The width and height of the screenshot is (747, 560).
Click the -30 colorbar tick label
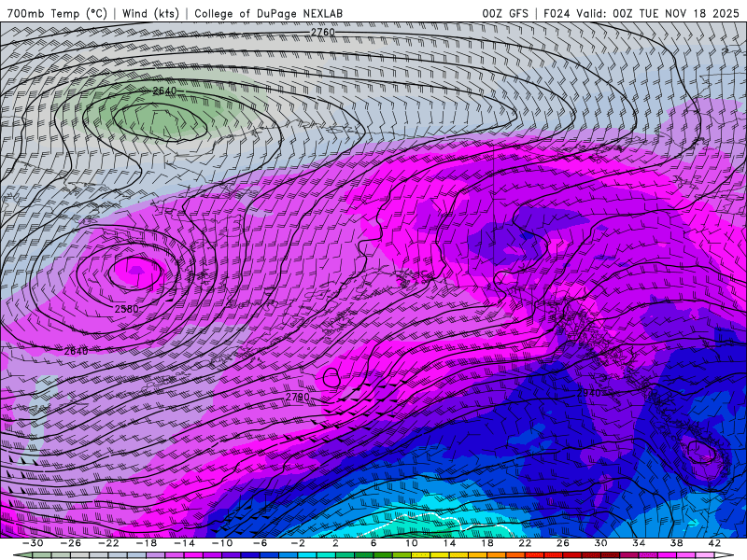(x=33, y=543)
